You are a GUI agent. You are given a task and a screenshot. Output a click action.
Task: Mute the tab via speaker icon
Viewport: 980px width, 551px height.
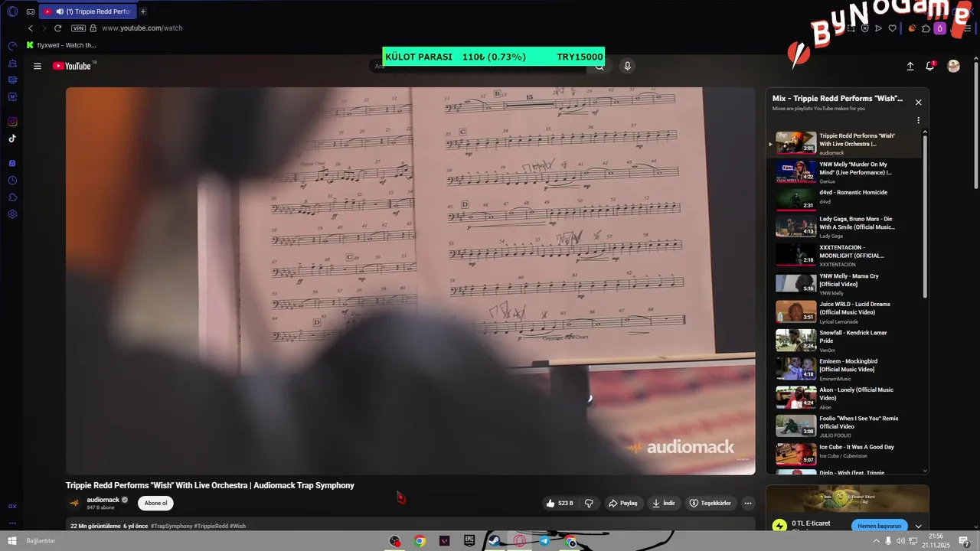[60, 11]
